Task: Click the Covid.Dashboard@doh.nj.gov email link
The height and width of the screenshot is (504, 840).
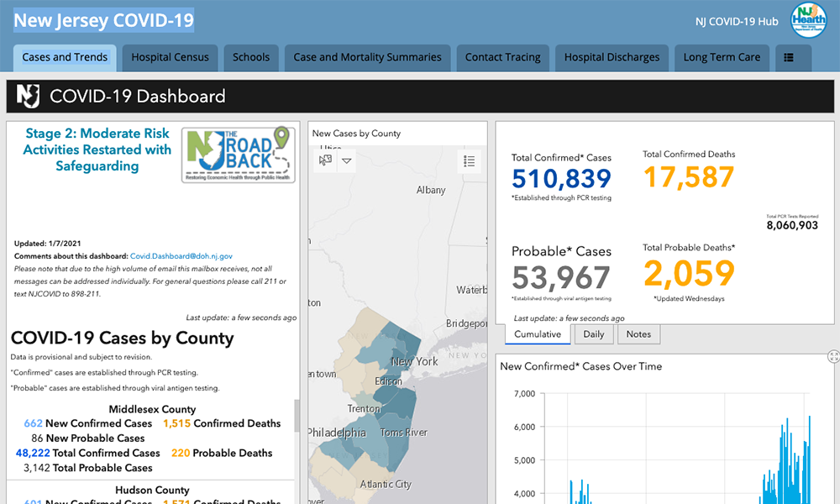Action: [181, 256]
